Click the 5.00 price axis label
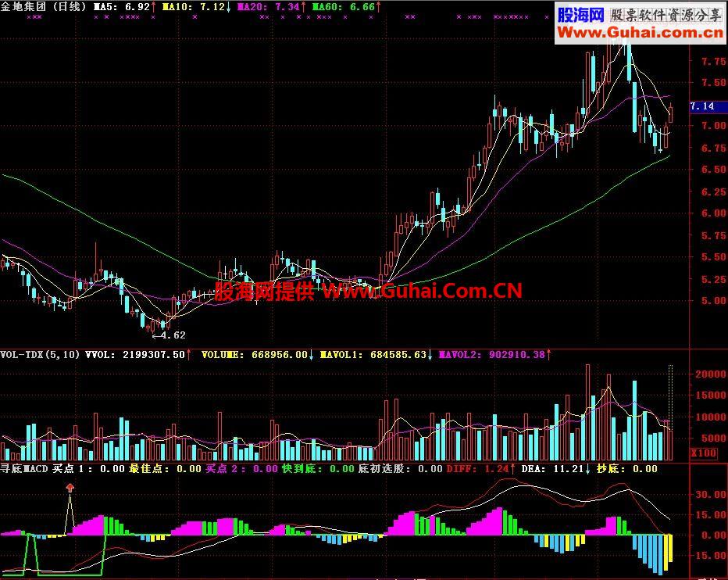The image size is (728, 580). coord(714,301)
